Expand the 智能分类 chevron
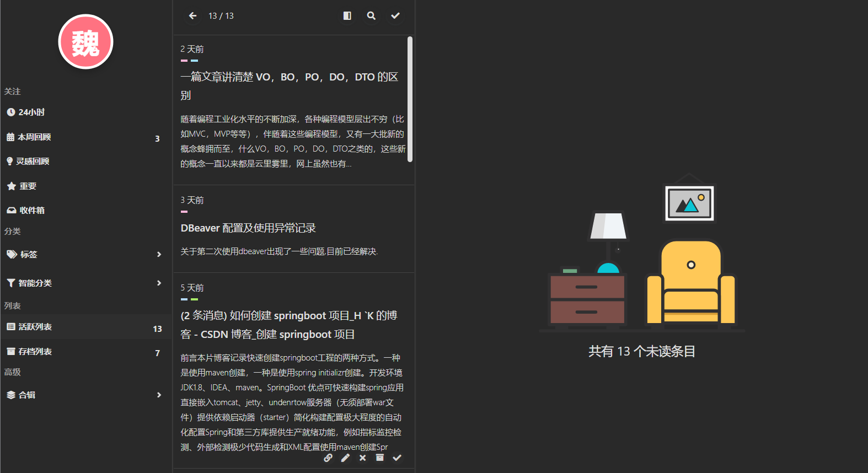This screenshot has width=868, height=473. (159, 283)
